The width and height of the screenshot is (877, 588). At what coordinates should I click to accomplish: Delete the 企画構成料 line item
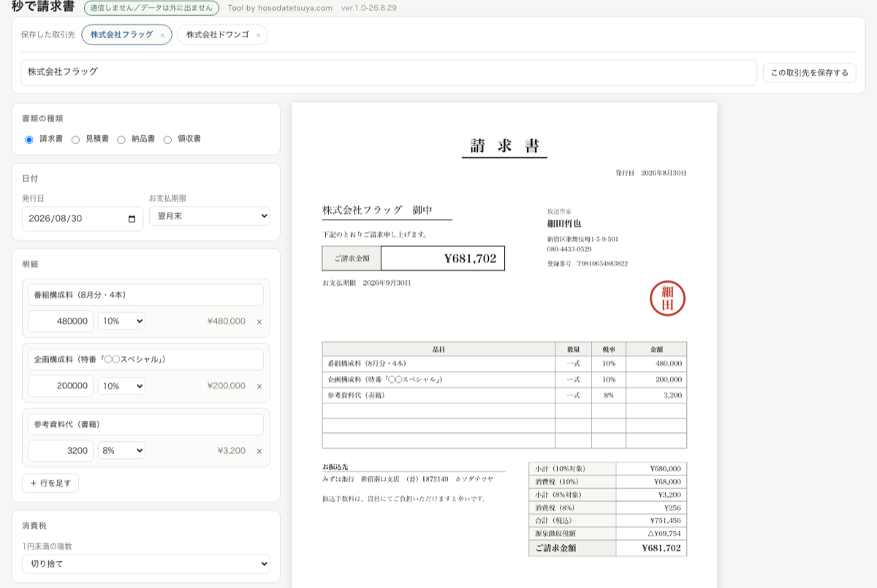[259, 386]
